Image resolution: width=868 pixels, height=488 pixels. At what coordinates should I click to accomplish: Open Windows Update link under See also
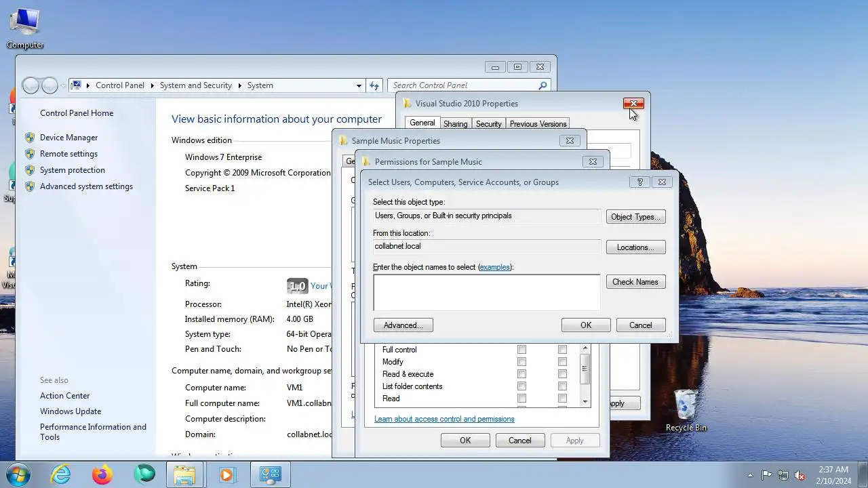point(71,411)
